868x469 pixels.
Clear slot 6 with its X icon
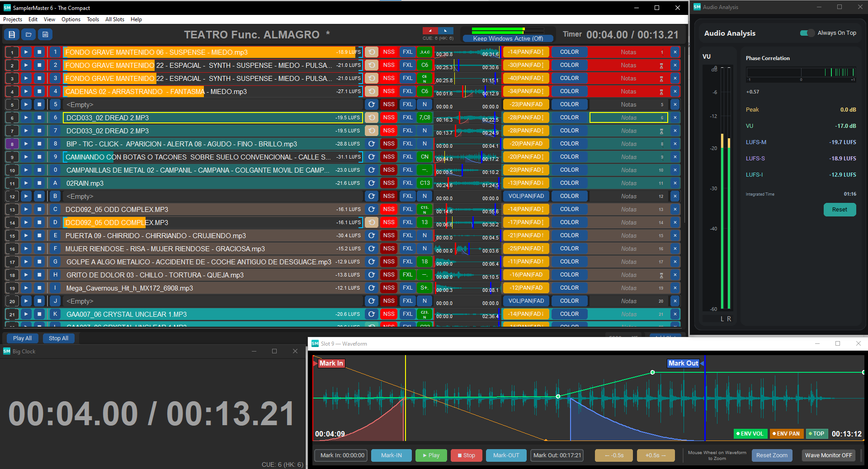pyautogui.click(x=675, y=117)
